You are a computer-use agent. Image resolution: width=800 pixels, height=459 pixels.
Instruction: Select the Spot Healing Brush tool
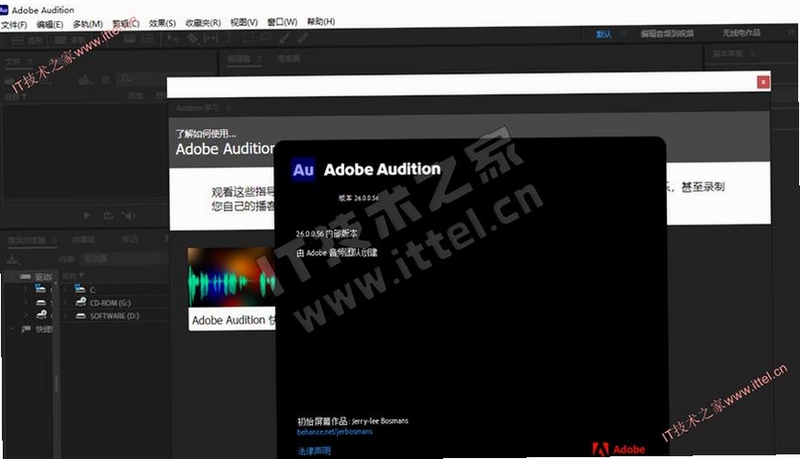[303, 38]
